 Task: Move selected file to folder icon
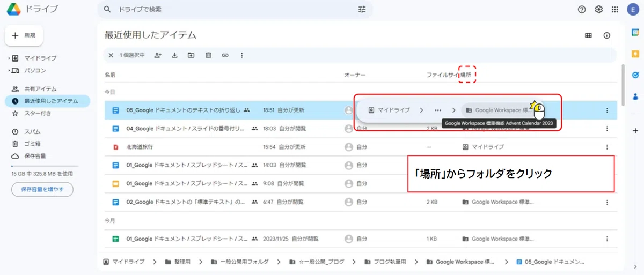(191, 55)
